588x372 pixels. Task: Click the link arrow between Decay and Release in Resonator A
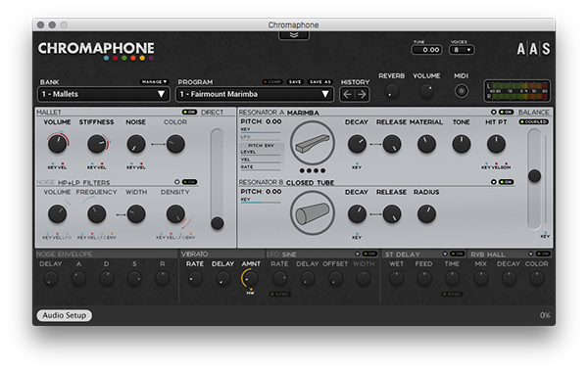pyautogui.click(x=375, y=144)
